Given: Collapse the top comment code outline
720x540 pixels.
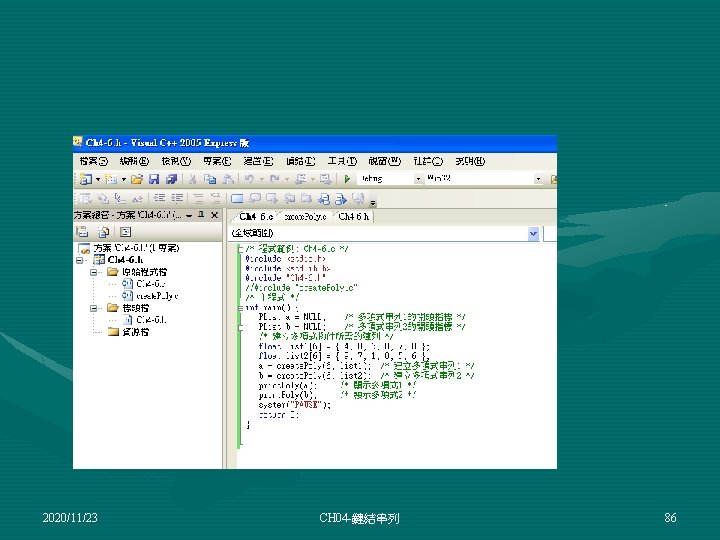Looking at the screenshot, I should pyautogui.click(x=240, y=249).
